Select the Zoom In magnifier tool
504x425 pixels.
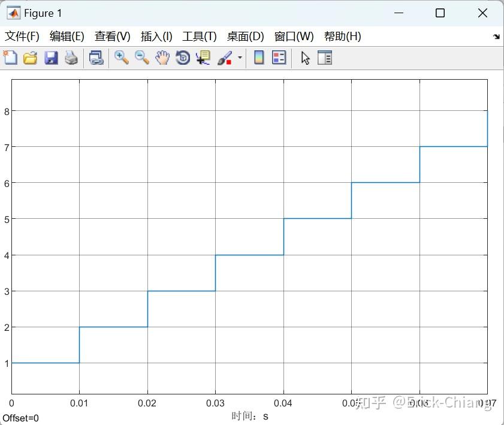tap(122, 58)
